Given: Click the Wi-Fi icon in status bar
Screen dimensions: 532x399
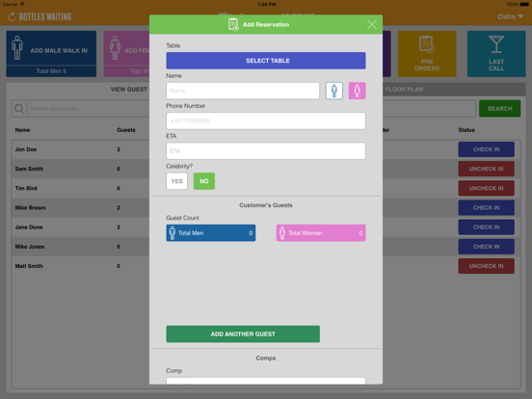Looking at the screenshot, I should click(22, 4).
